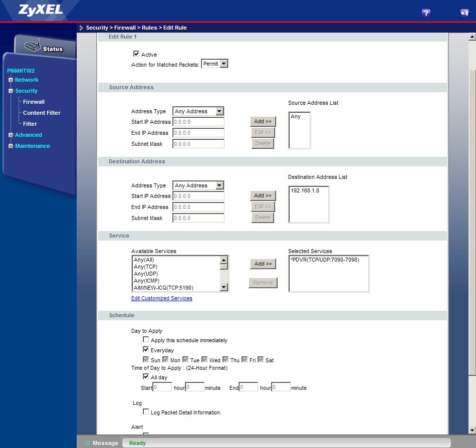Open Content Filter menu item

pos(42,113)
